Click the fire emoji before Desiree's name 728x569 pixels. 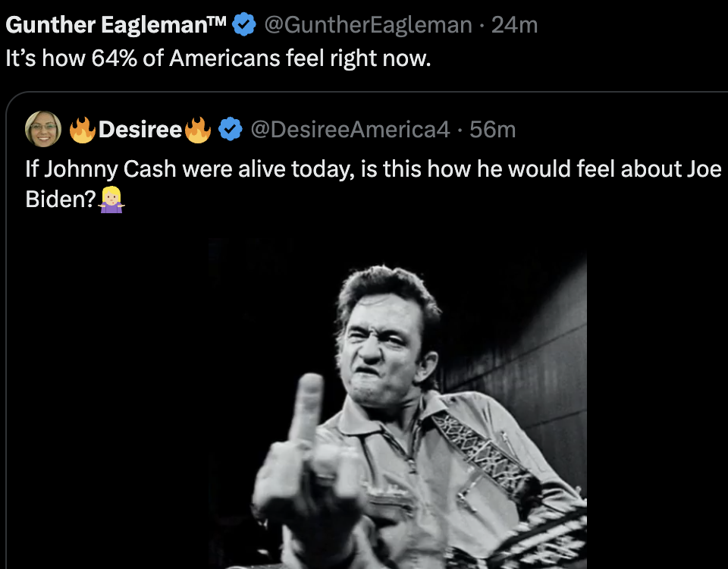82,130
